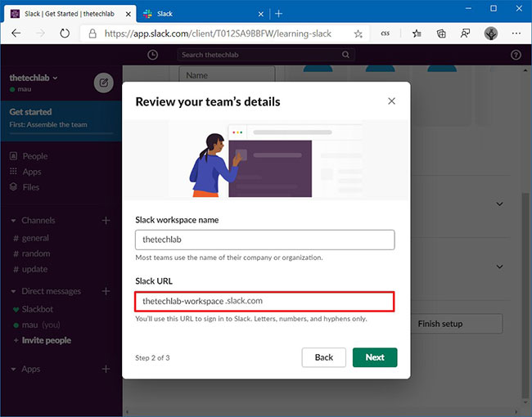Open Slack history clock icon
This screenshot has height=417, width=532.
click(153, 55)
